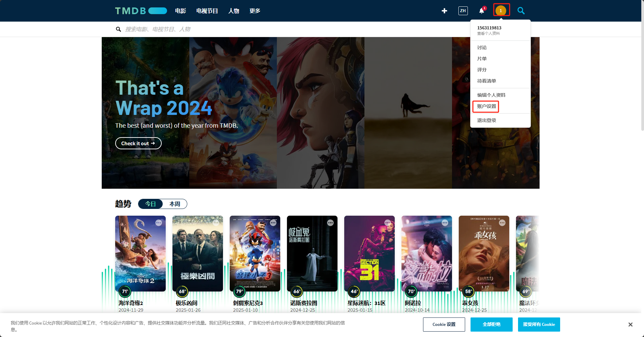644x337 pixels.
Task: Open the 诺斯费拉图 title link
Action: click(304, 303)
